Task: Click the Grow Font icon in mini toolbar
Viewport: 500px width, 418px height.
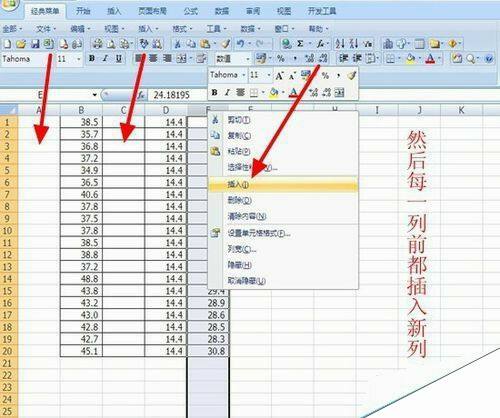Action: point(279,76)
